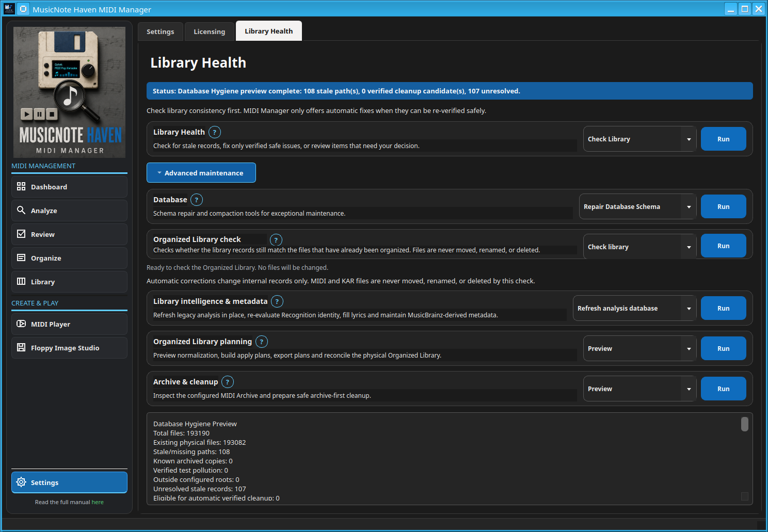The width and height of the screenshot is (768, 532).
Task: Open Archive & cleanup Preview dropdown
Action: [x=640, y=389]
